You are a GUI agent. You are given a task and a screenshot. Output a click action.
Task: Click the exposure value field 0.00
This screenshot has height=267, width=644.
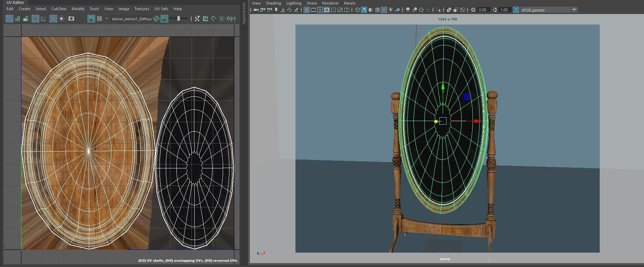pyautogui.click(x=483, y=10)
